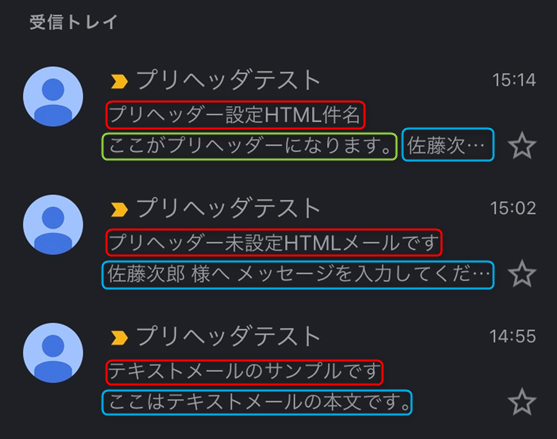Open email subject テキストメールのサンプルです

click(x=244, y=372)
